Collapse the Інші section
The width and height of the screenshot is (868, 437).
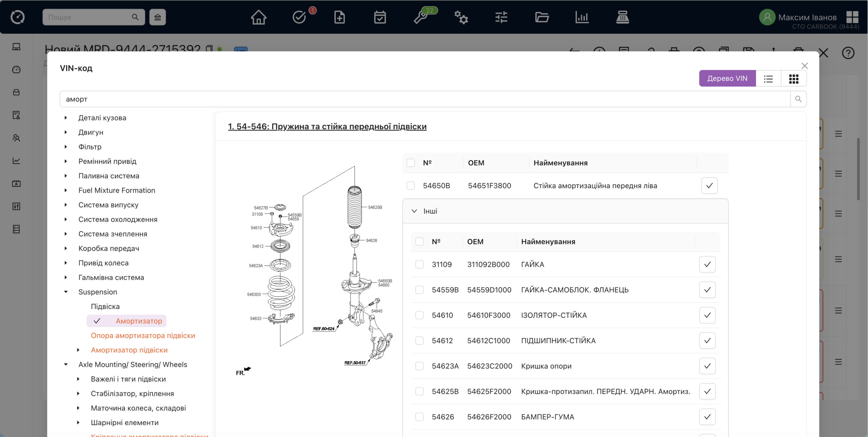(414, 211)
